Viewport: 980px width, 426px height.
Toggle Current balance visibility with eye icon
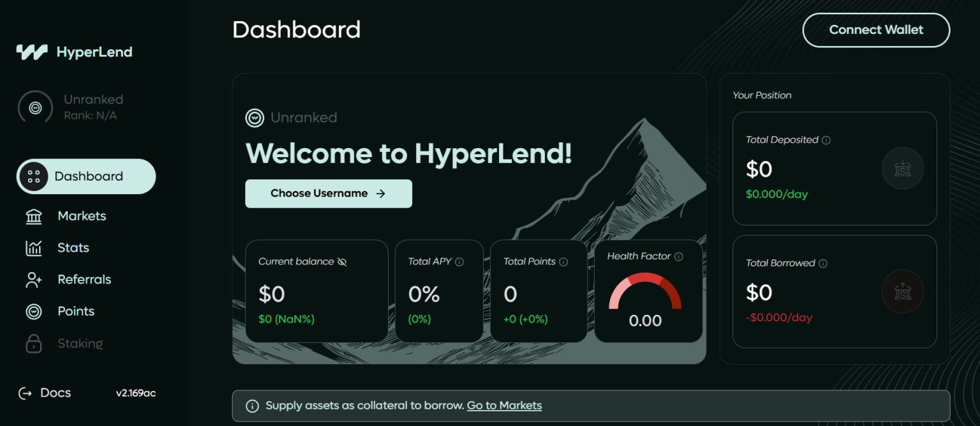click(343, 261)
